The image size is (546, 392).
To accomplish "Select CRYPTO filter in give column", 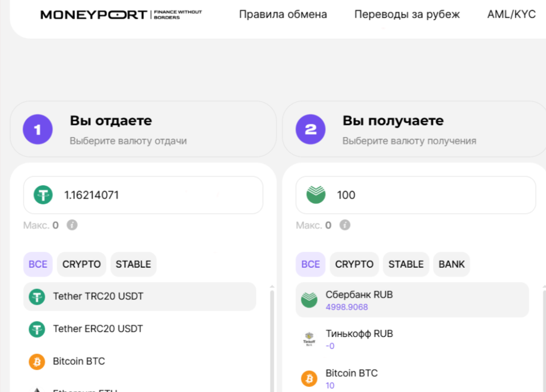I will click(x=82, y=264).
